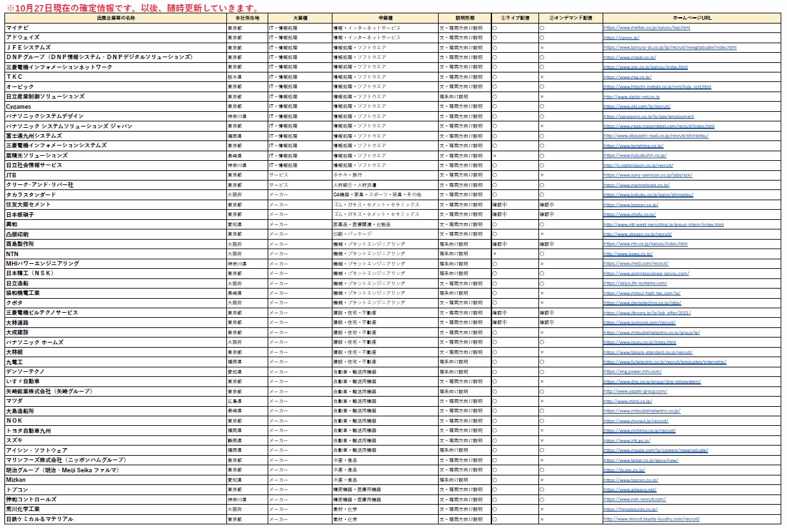Select the タカラスタンダード cell
787x532 pixels.
tap(115, 195)
